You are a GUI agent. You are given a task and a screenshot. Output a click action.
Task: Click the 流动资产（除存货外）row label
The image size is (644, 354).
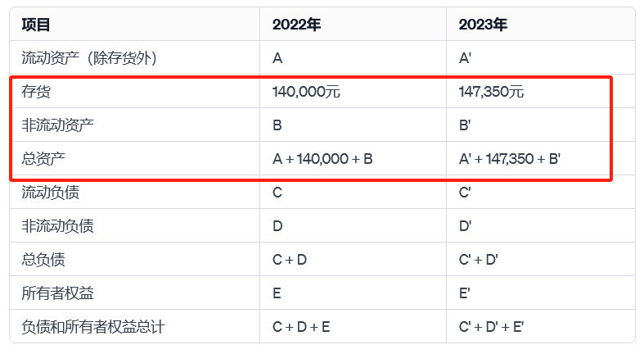(x=89, y=58)
